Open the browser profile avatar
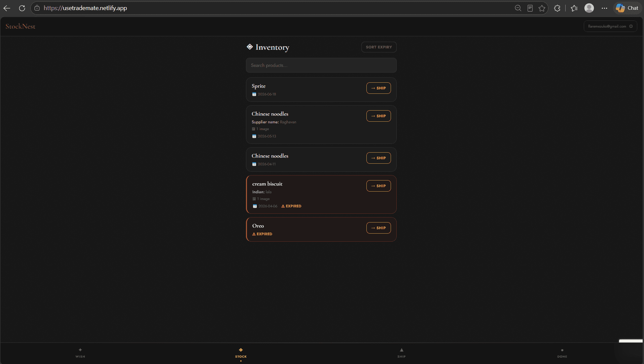This screenshot has width=644, height=364. (x=589, y=8)
